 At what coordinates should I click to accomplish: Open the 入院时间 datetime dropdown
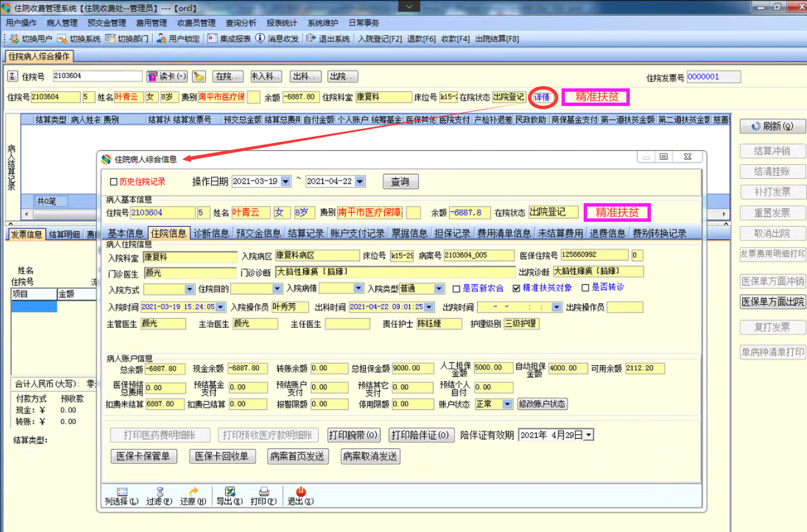coord(220,307)
